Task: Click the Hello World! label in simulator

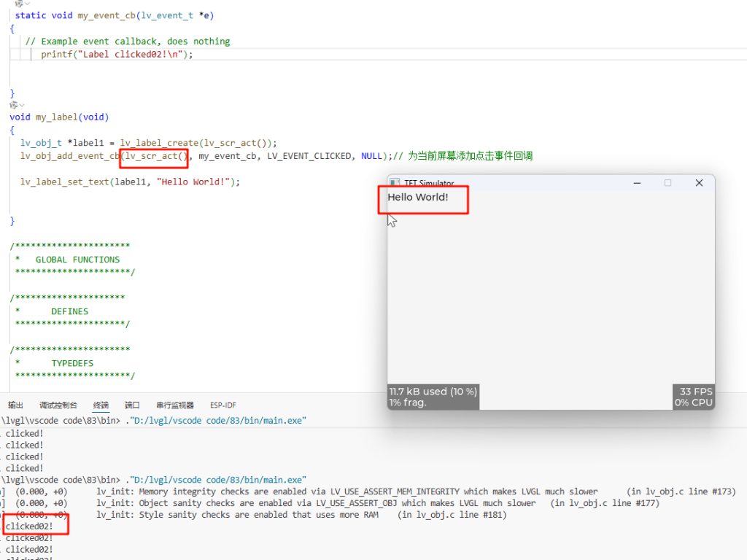Action: pyautogui.click(x=417, y=198)
